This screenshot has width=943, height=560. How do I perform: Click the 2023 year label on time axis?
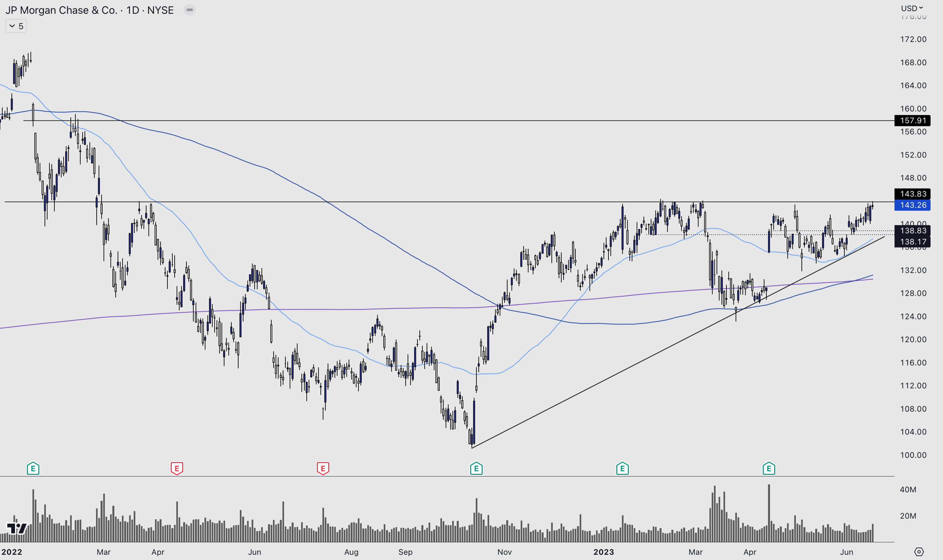[x=603, y=552]
